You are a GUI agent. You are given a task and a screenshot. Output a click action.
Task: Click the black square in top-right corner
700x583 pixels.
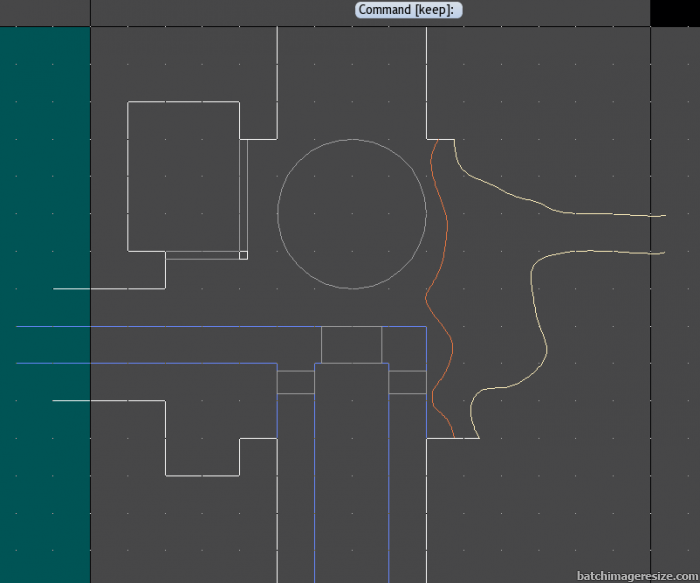tap(674, 13)
